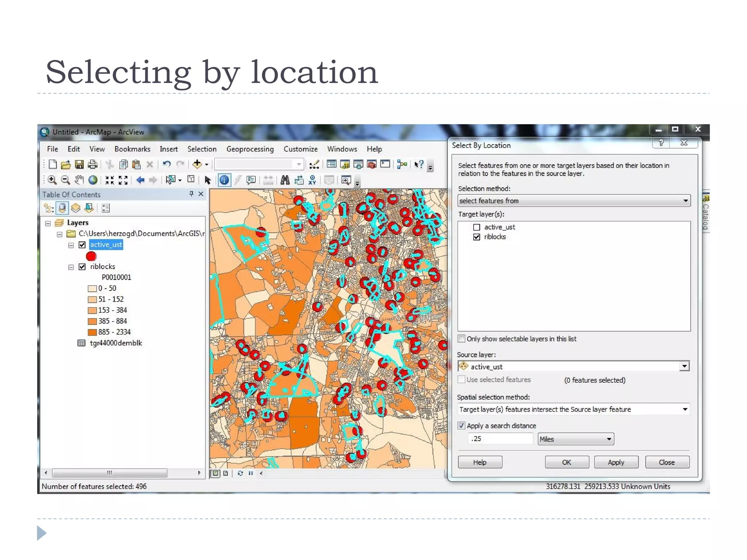Select the Select Features tool
Viewport: 747px width, 560px height.
pos(171,180)
